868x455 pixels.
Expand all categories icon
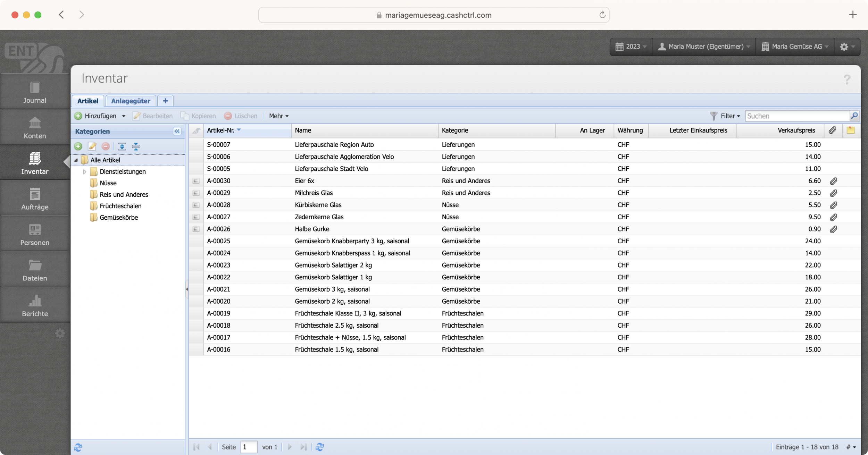click(122, 146)
